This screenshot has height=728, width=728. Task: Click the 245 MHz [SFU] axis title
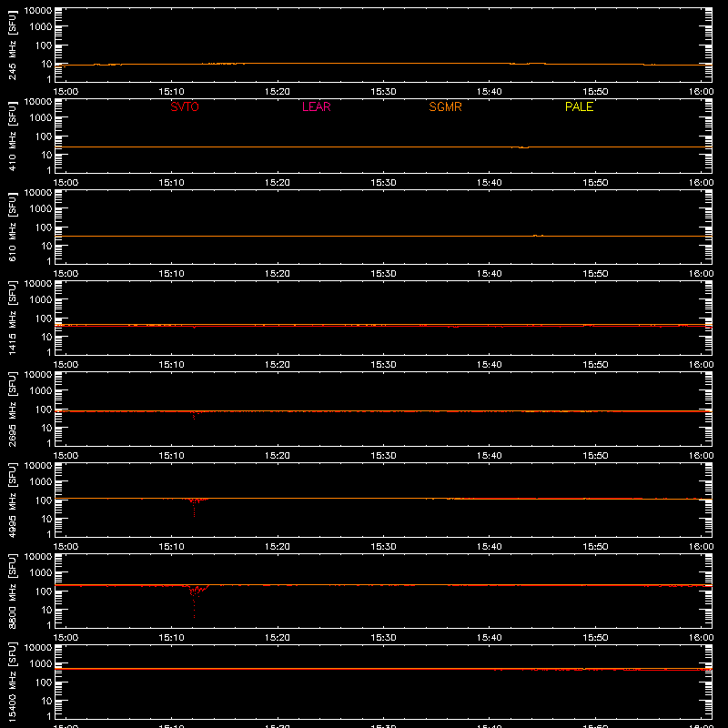pyautogui.click(x=13, y=45)
